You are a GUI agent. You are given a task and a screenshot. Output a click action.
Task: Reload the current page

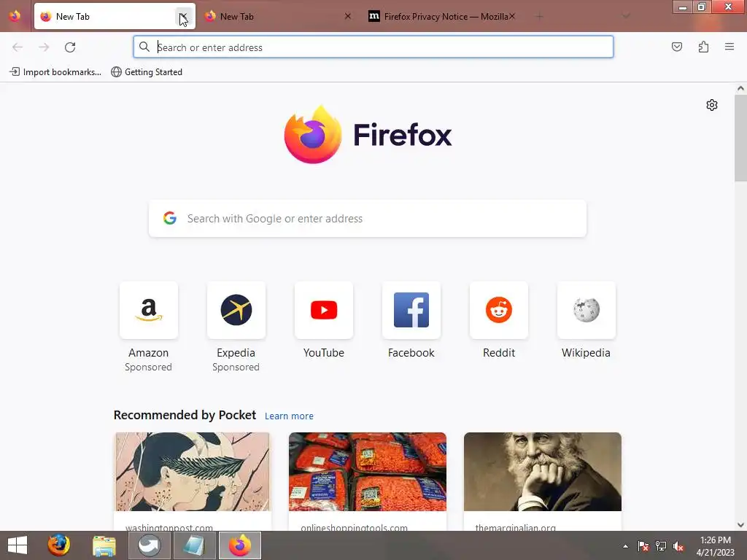(x=70, y=47)
